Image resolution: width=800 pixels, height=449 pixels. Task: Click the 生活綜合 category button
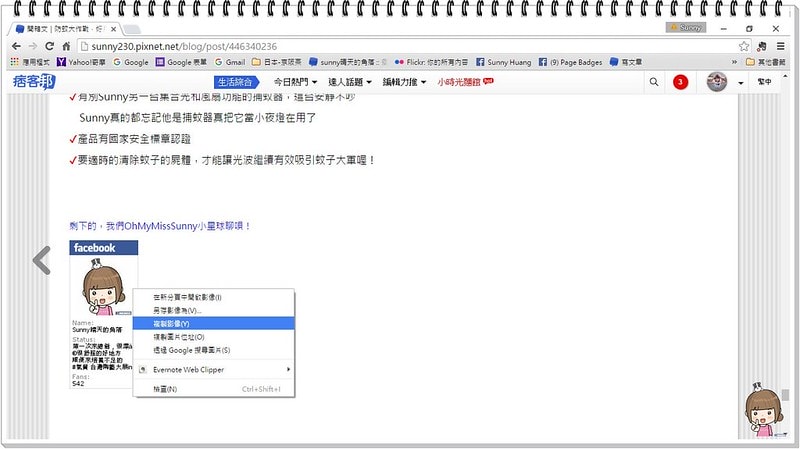coord(236,82)
